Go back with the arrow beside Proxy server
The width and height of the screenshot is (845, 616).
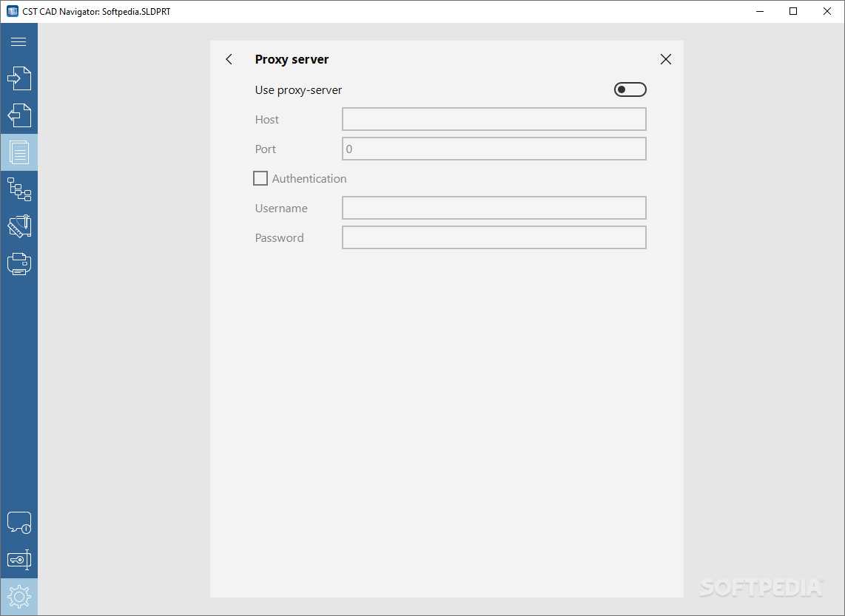(229, 59)
